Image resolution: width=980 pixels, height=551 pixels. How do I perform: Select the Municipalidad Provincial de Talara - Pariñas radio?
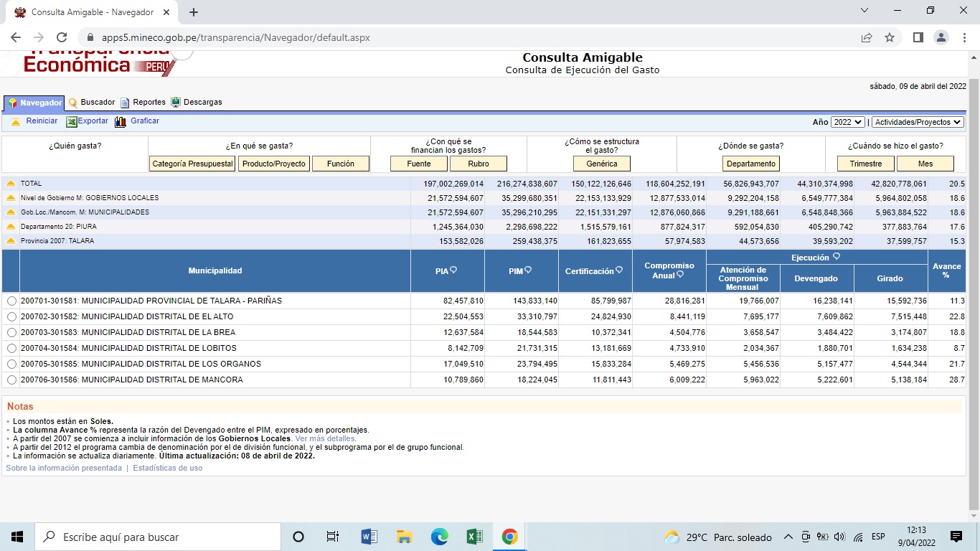(11, 301)
